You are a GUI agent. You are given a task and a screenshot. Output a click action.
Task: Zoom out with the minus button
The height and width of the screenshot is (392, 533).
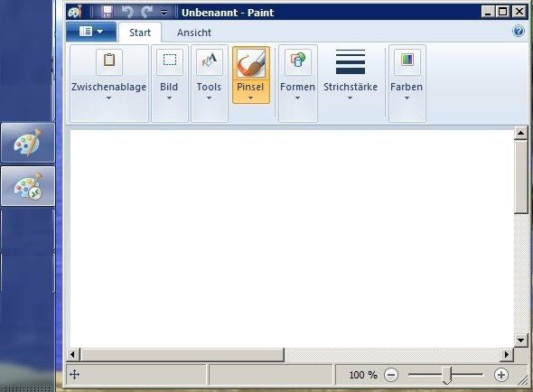[x=391, y=375]
